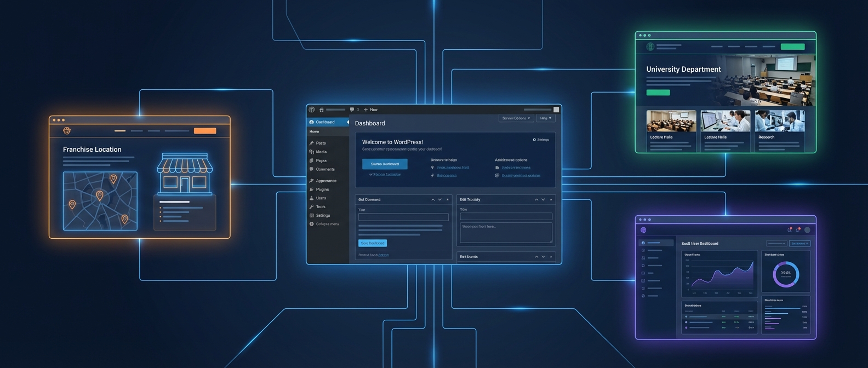
Task: Expand the Screen Options dropdown
Action: click(x=516, y=118)
